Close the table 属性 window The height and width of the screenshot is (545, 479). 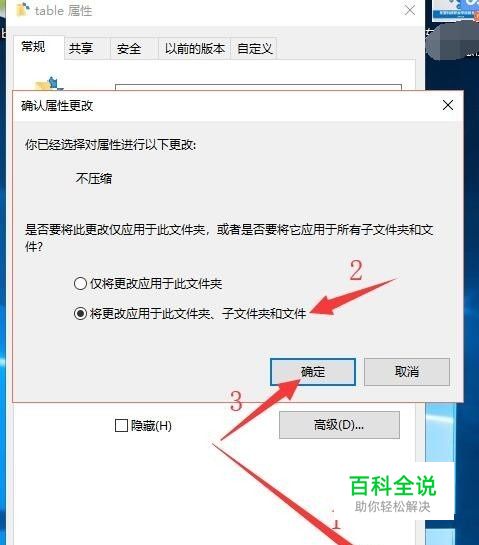click(x=410, y=10)
